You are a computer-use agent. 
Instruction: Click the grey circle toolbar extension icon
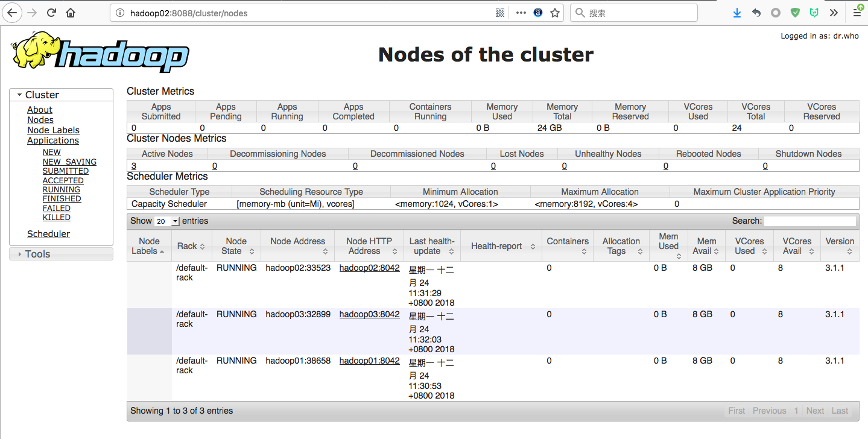(x=776, y=13)
